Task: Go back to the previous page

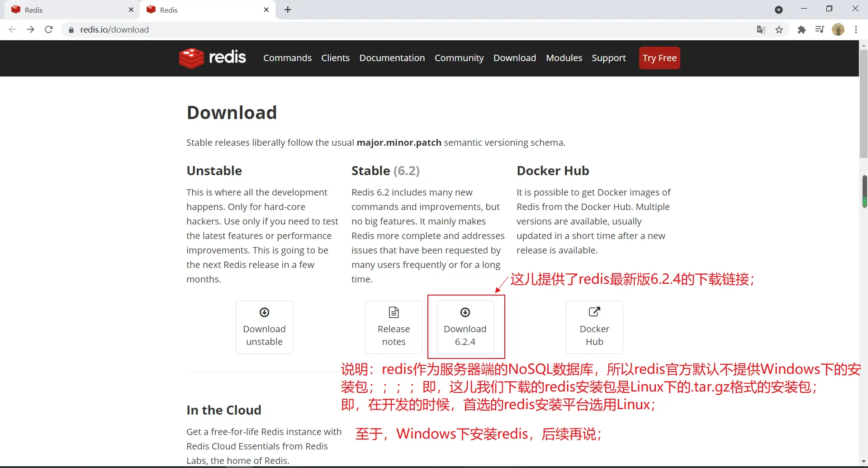Action: coord(12,29)
